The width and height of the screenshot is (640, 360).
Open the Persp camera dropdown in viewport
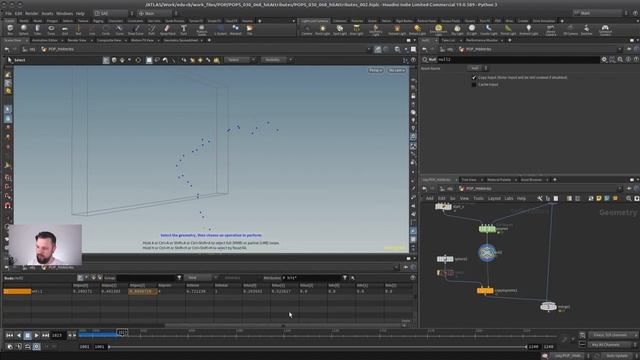coord(376,70)
